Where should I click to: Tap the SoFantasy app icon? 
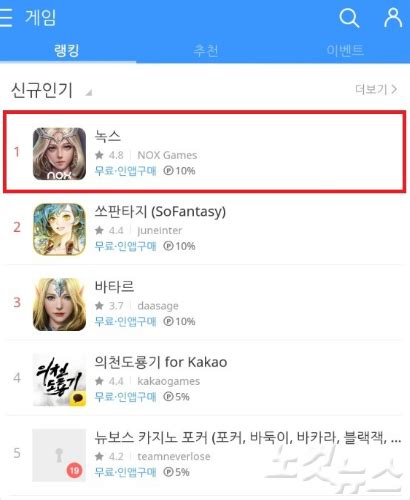[x=59, y=229]
